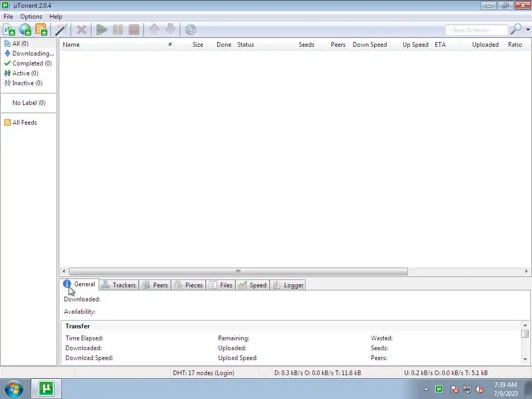Sort list by Name column header
The height and width of the screenshot is (399, 532).
pyautogui.click(x=112, y=45)
